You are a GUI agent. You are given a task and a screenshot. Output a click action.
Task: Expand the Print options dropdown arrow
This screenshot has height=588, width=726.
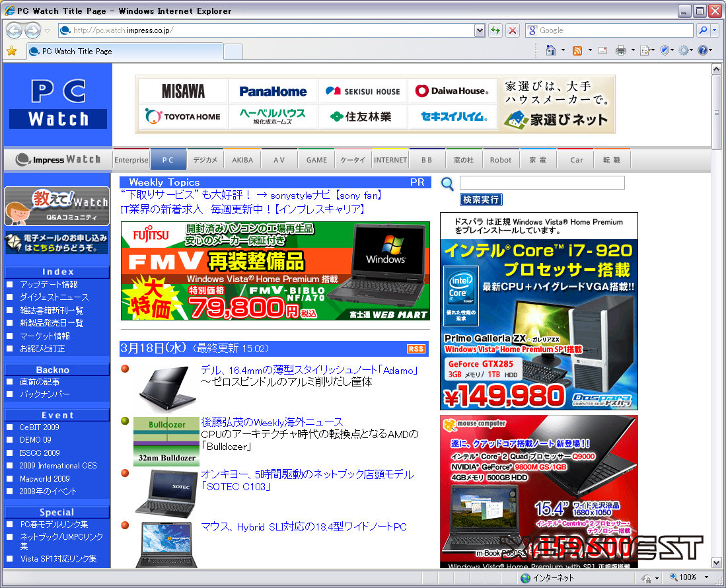click(x=633, y=50)
